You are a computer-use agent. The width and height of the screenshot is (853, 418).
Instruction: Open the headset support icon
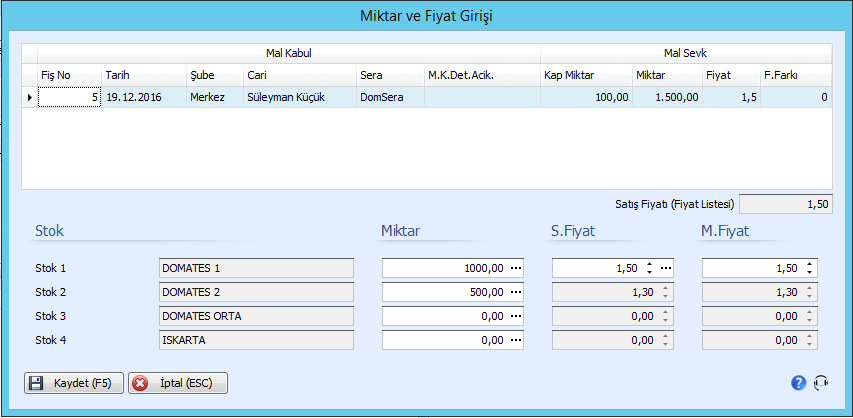pyautogui.click(x=820, y=383)
